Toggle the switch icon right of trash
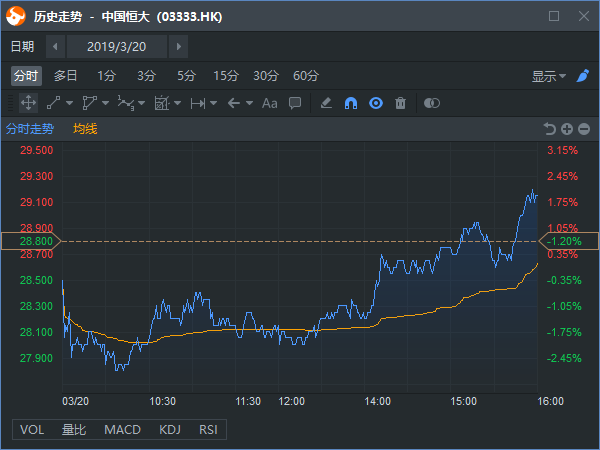This screenshot has height=450, width=600. click(x=432, y=103)
